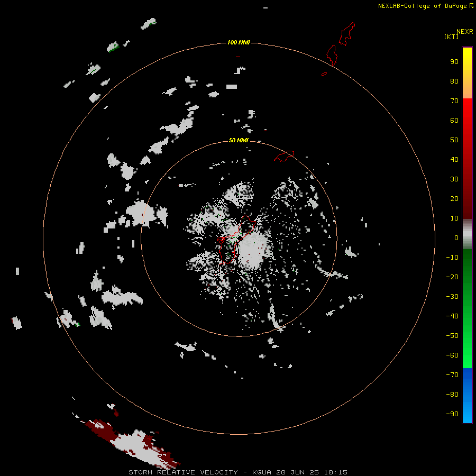The width and height of the screenshot is (476, 476).
Task: Select the -60 value on the velocity scale
Action: [452, 355]
